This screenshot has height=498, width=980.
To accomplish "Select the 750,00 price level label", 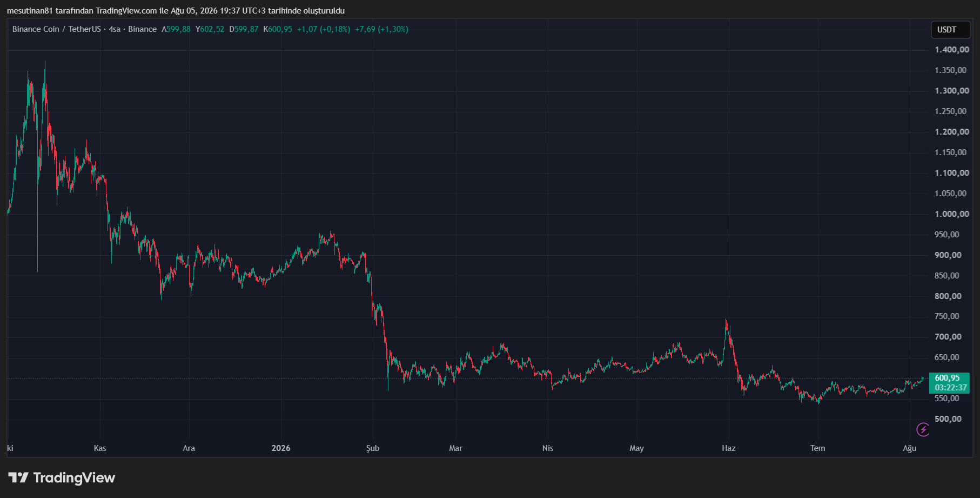I will [x=947, y=316].
